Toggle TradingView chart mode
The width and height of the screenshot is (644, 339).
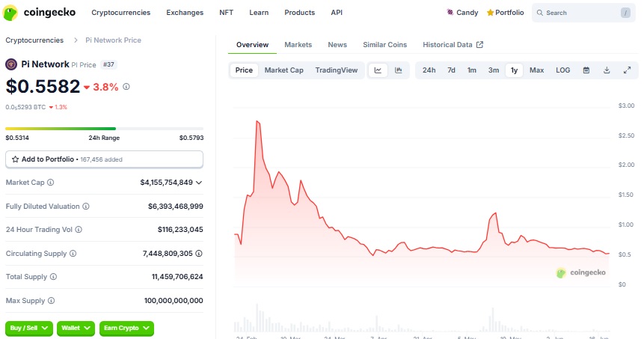(x=337, y=70)
